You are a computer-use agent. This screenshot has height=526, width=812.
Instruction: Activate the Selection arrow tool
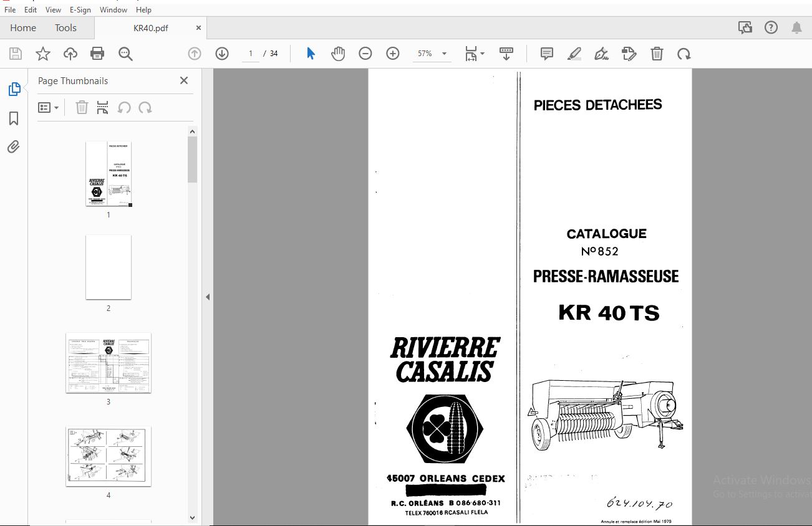311,54
